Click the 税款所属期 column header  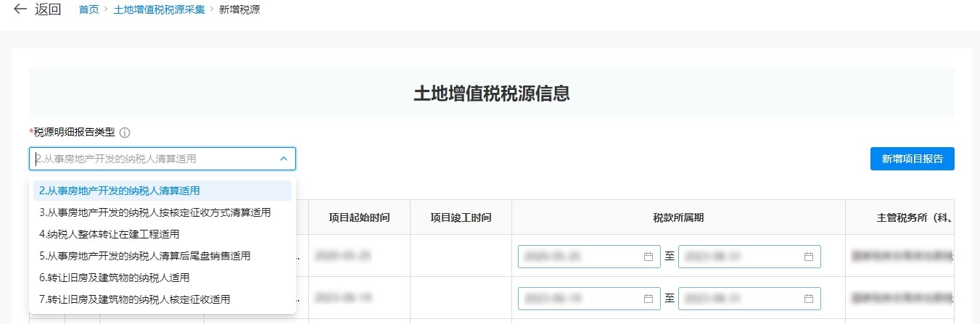point(678,217)
